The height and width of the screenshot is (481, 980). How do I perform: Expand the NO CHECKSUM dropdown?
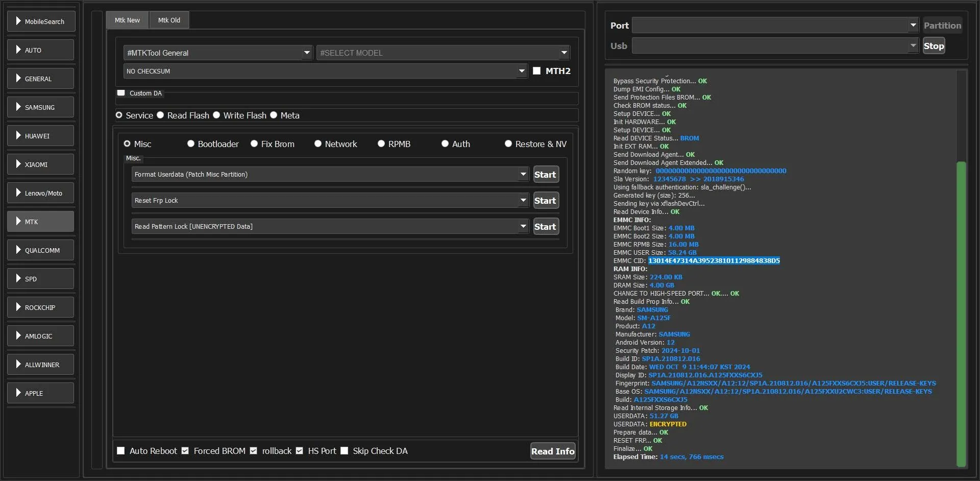click(x=325, y=71)
